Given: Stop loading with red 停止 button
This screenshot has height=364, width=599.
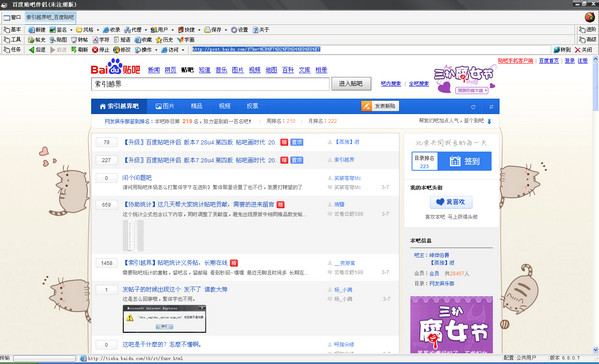Looking at the screenshot, I should (101, 50).
